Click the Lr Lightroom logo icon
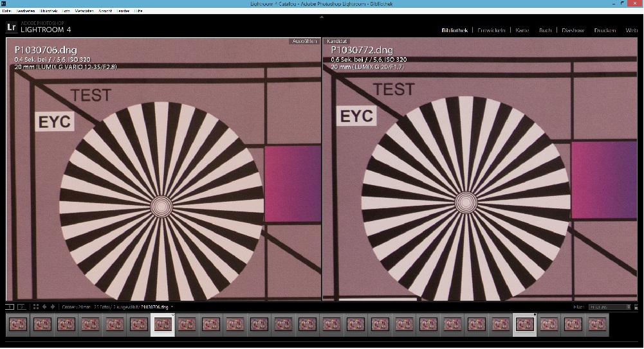644x349 pixels. click(12, 28)
